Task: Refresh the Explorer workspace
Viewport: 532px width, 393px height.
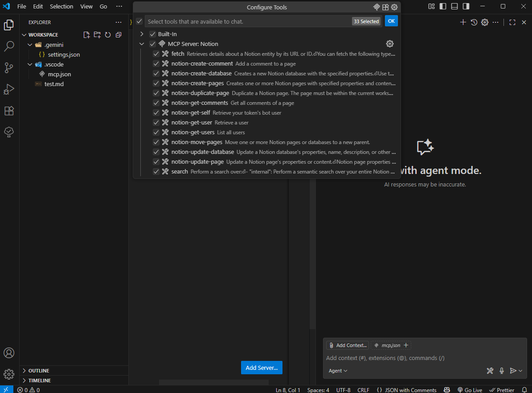Action: pyautogui.click(x=108, y=35)
